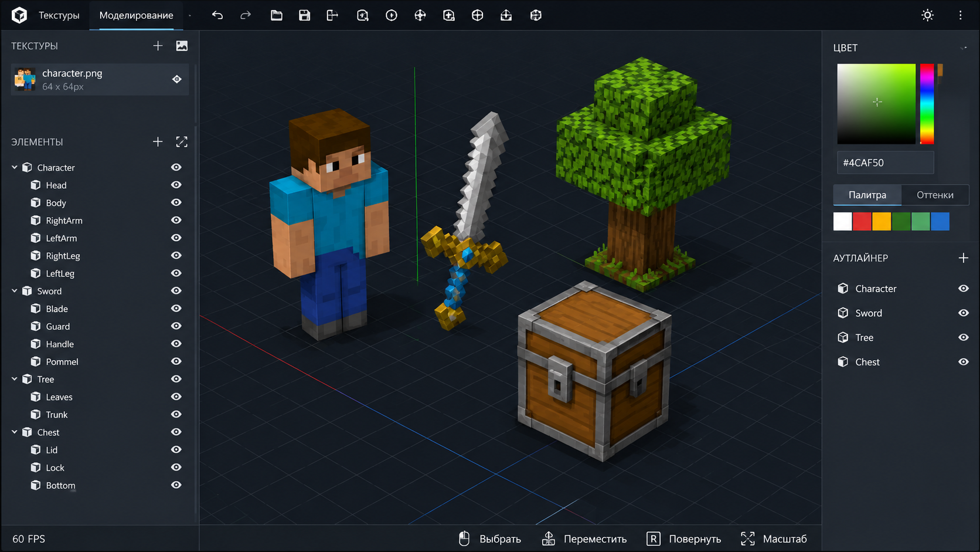Select the Pommel element row
The width and height of the screenshot is (980, 552).
click(x=100, y=361)
